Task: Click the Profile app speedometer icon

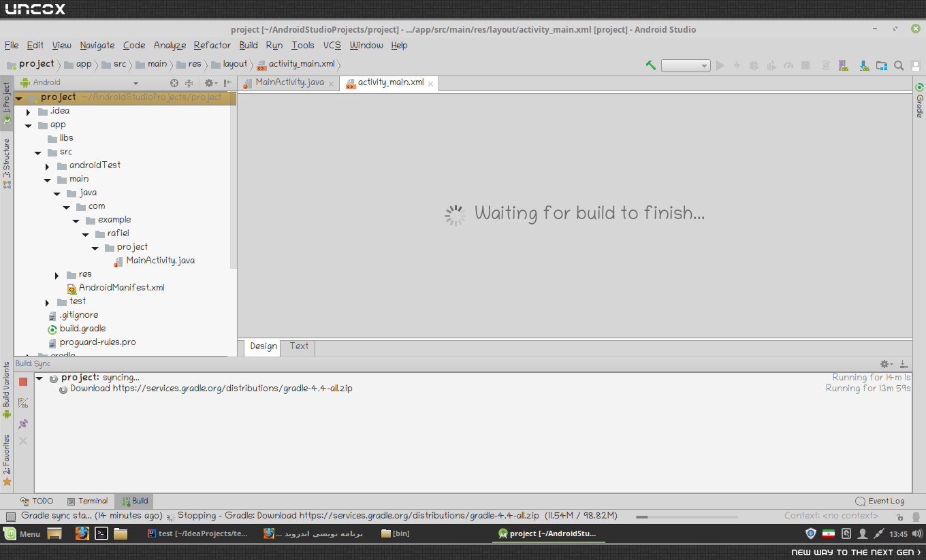Action: point(788,65)
